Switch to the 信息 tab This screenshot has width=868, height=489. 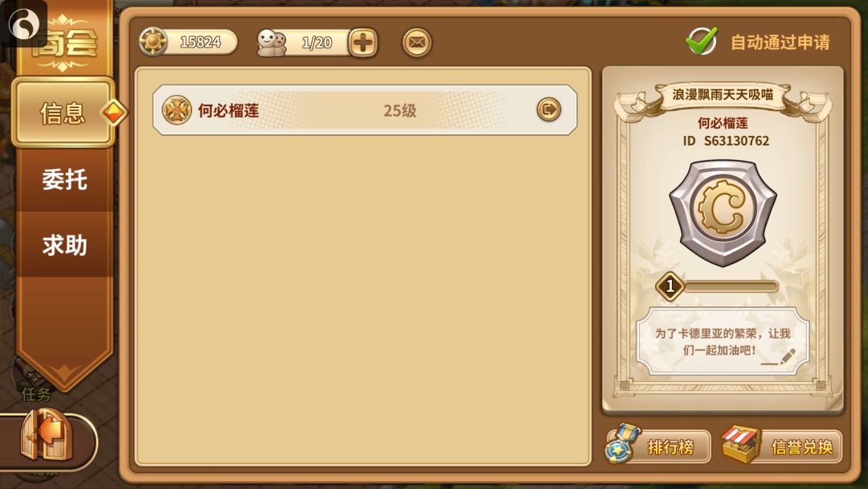pyautogui.click(x=63, y=113)
